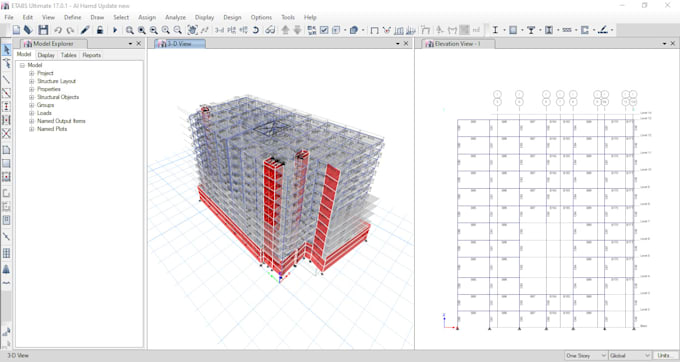
Task: Switch to the Tables tab
Action: coord(69,55)
